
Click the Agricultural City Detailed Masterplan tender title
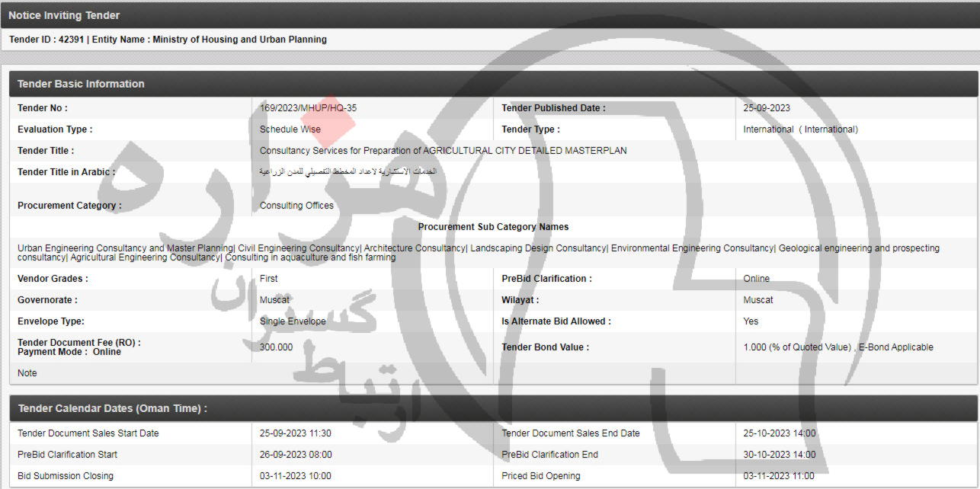point(443,151)
